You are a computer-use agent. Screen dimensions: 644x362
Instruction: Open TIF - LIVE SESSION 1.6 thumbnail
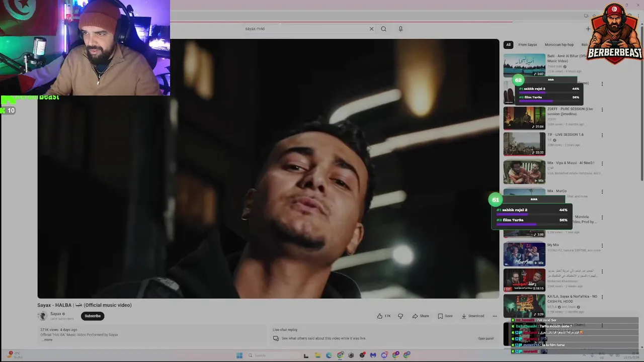click(x=524, y=144)
